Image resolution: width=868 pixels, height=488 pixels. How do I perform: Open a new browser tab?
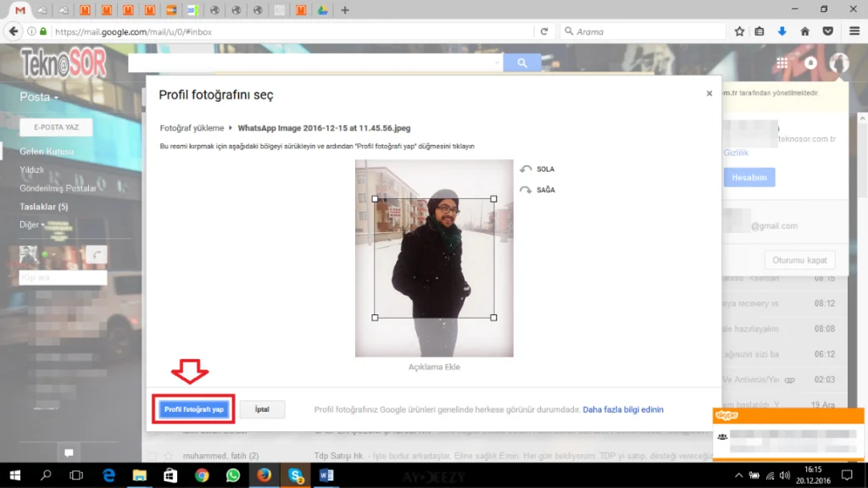(x=345, y=10)
